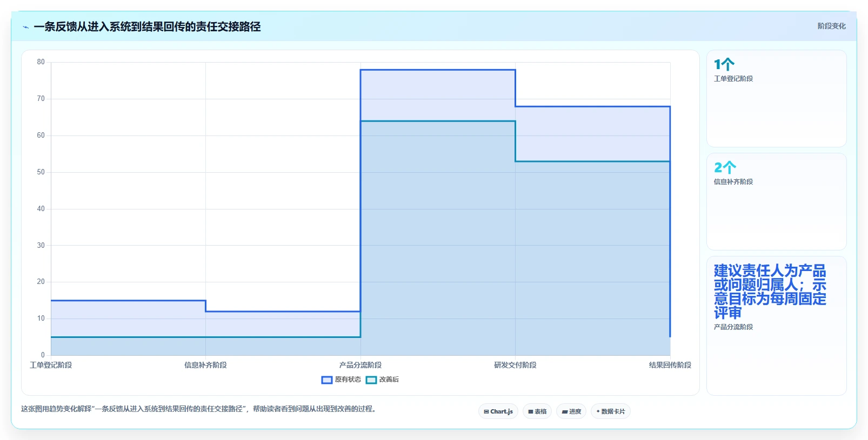The image size is (868, 440).
Task: Click the 原有状态 legend label
Action: 348,380
